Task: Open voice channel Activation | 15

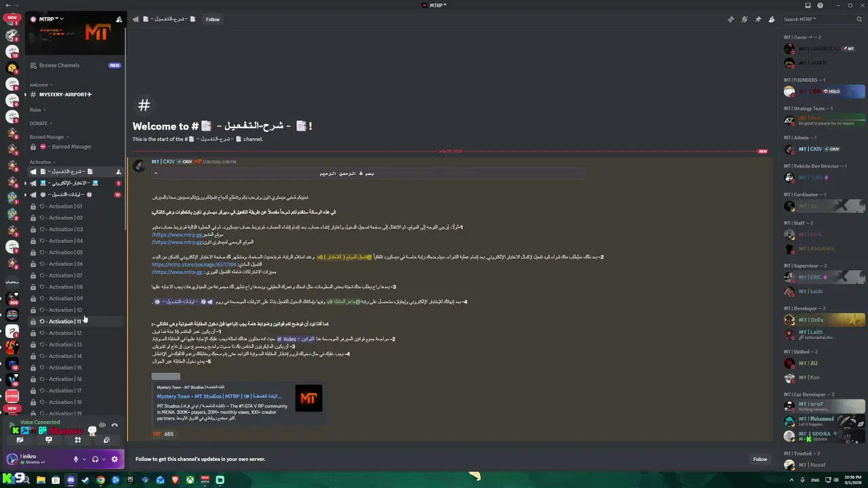Action: [75, 367]
